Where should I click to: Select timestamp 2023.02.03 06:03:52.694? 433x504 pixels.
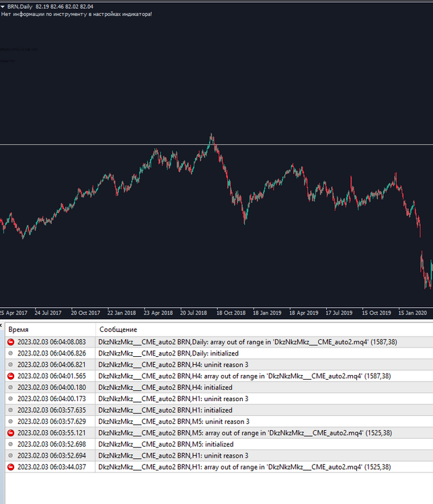pyautogui.click(x=52, y=456)
